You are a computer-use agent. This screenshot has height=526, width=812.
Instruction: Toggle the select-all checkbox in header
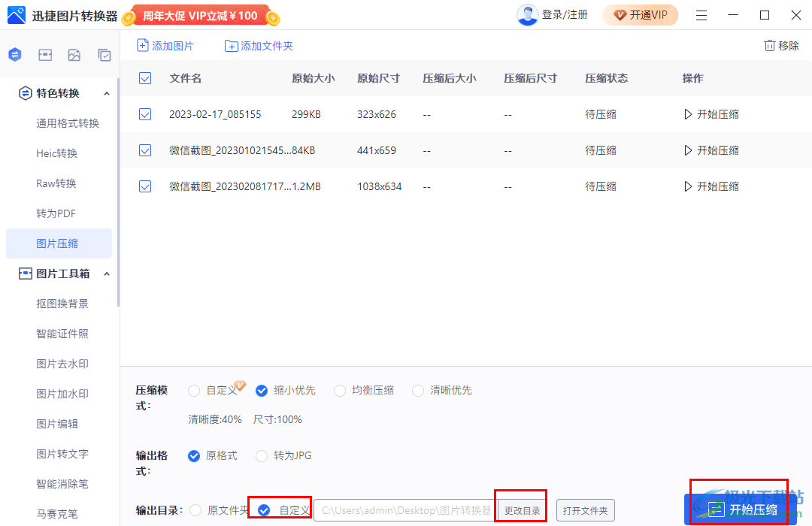click(x=145, y=78)
